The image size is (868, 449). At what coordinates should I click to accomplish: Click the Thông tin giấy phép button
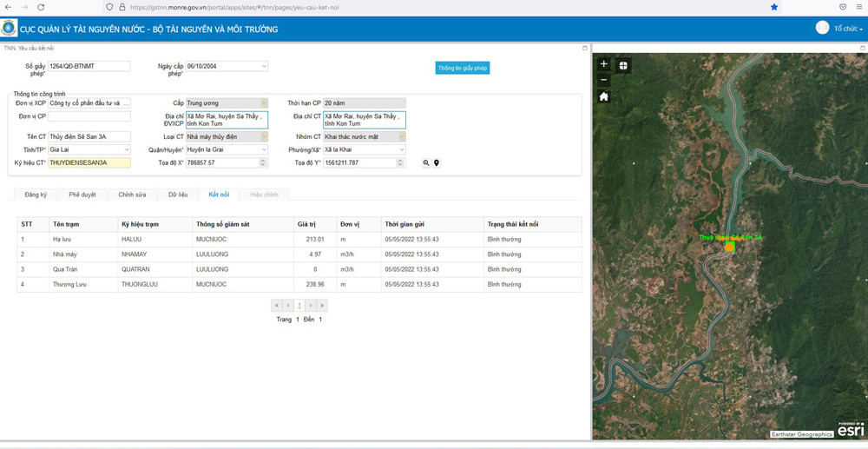click(x=463, y=68)
